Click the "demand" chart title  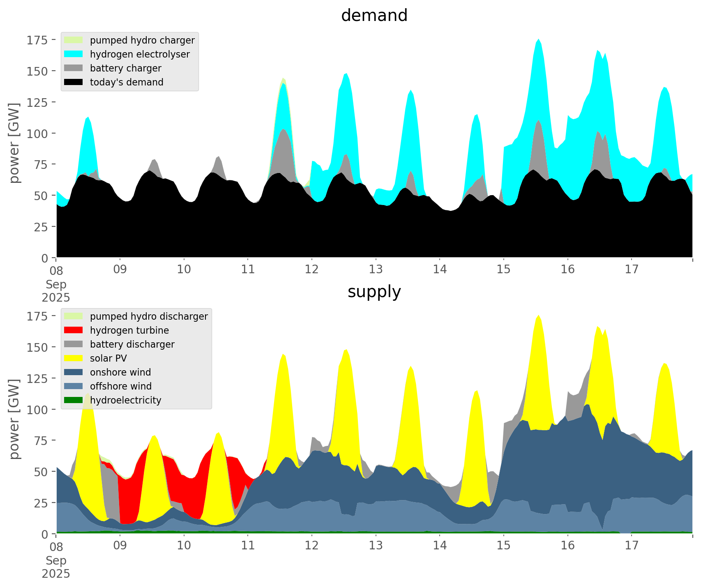[x=374, y=16]
